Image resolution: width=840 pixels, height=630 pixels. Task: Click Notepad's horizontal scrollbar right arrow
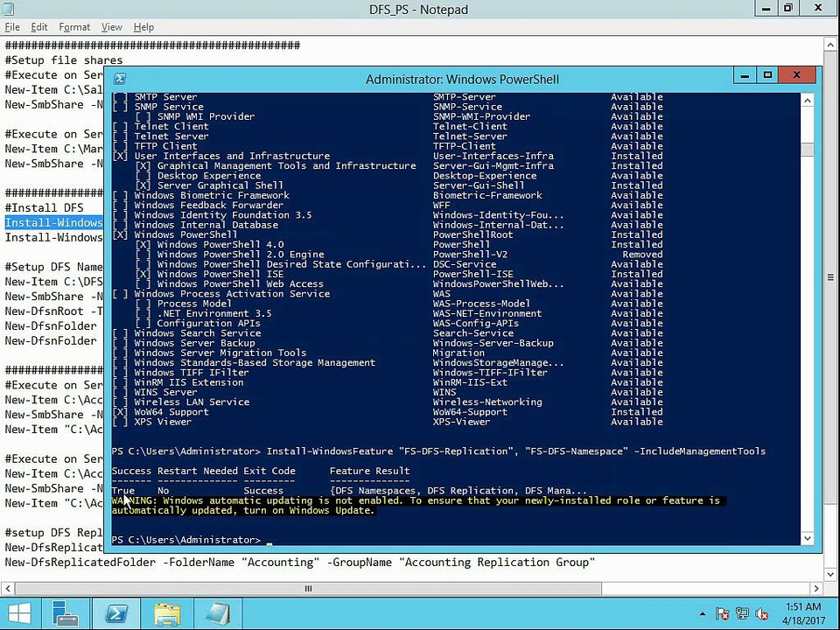[815, 588]
